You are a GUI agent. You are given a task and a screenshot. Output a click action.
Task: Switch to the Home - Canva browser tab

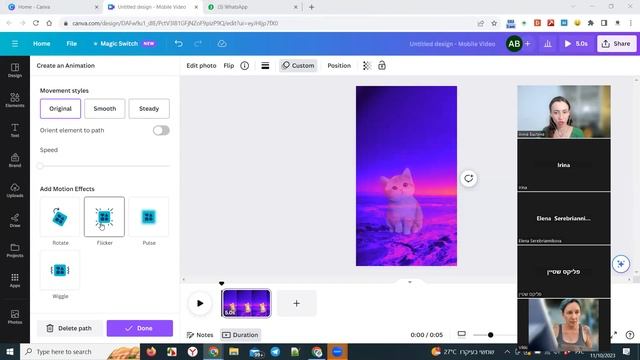click(53, 7)
